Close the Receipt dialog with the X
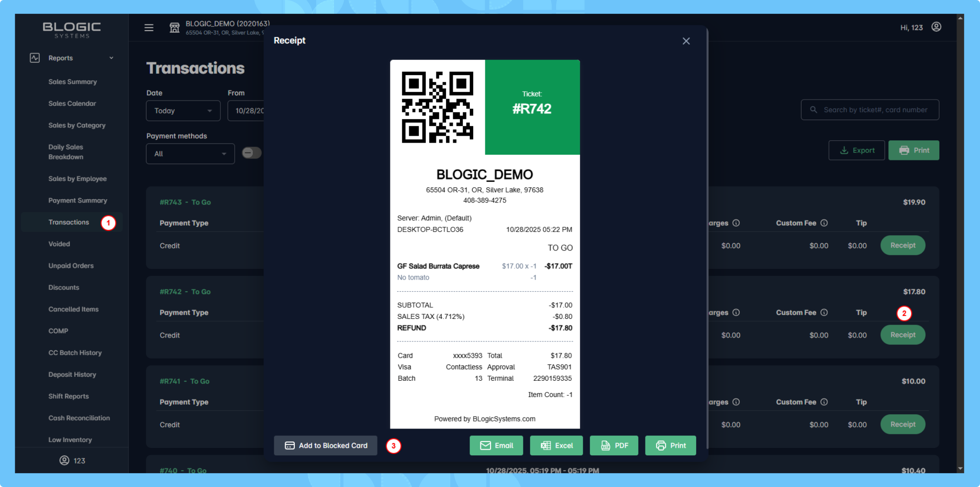This screenshot has height=487, width=980. tap(686, 41)
